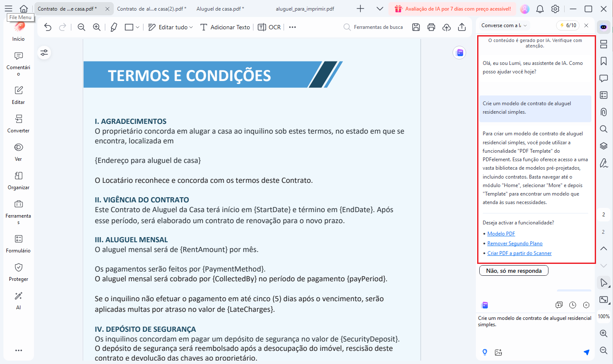Start a new AI chat conversation
Screen dimensions: 613x364
tap(559, 305)
